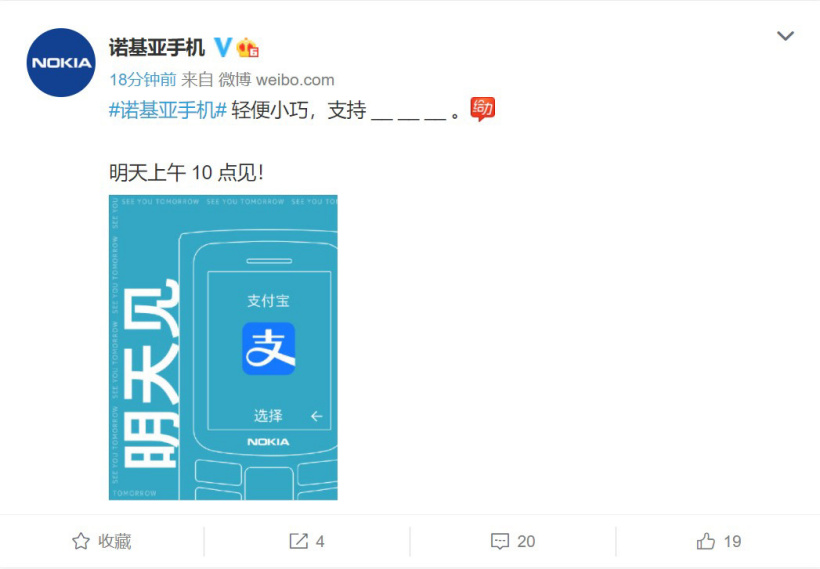Open the 微博 weibo.com source link
Viewport: 820px width, 569px height.
[x=276, y=79]
